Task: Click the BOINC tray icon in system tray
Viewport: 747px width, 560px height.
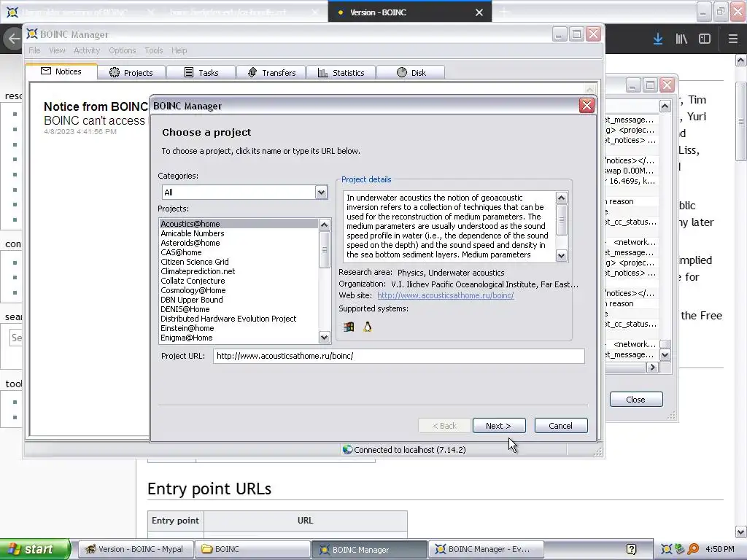Action: (667, 549)
